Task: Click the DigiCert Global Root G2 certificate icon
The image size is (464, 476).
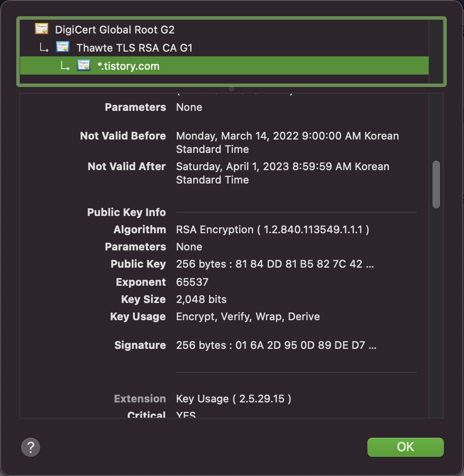Action: [41, 29]
